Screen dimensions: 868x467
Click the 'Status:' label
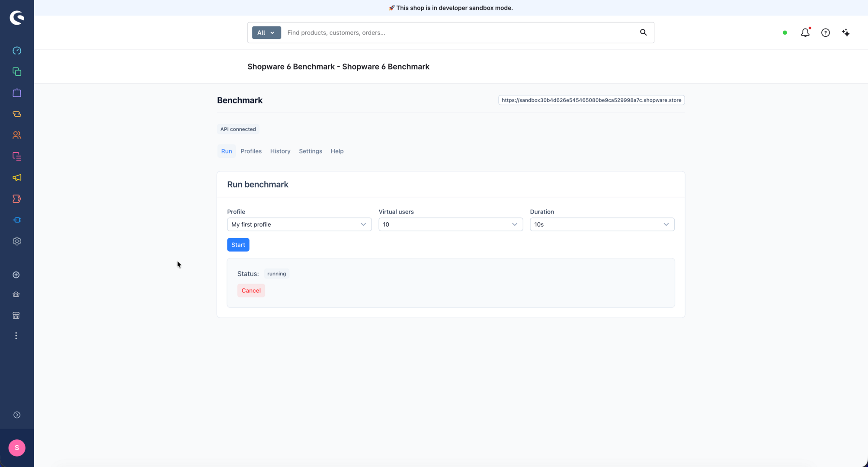pyautogui.click(x=248, y=274)
